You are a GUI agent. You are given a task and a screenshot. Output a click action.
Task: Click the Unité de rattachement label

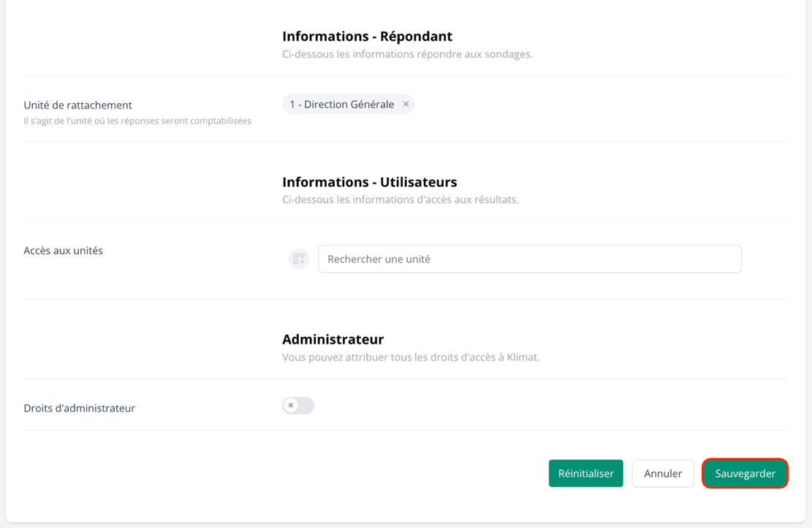77,105
